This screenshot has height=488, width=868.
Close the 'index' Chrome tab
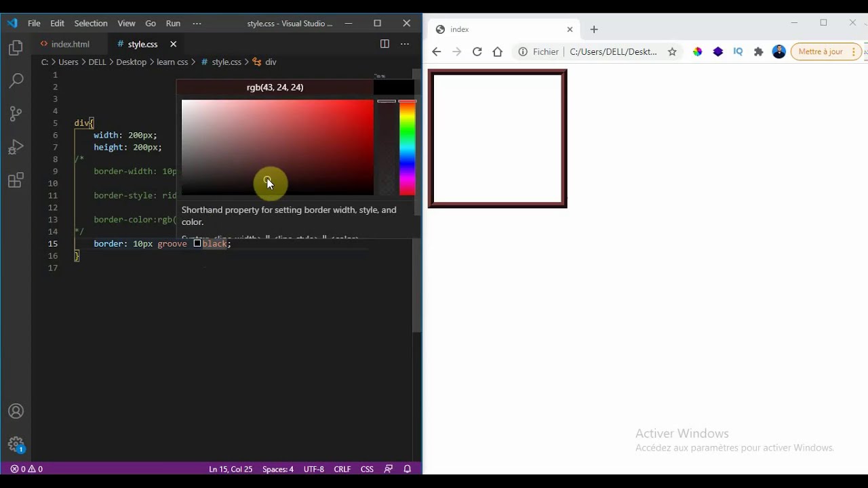click(570, 29)
